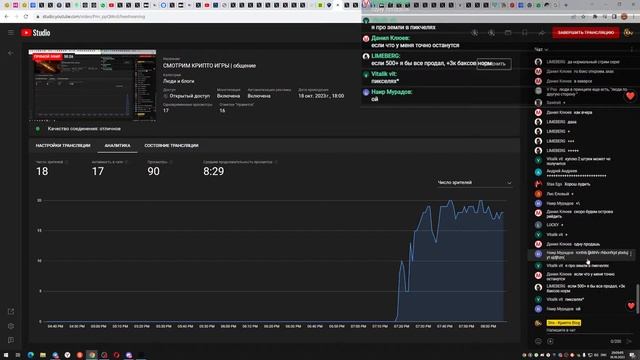Click the heart reaction near chat bottom
This screenshot has height=360, width=640.
pyautogui.click(x=631, y=306)
